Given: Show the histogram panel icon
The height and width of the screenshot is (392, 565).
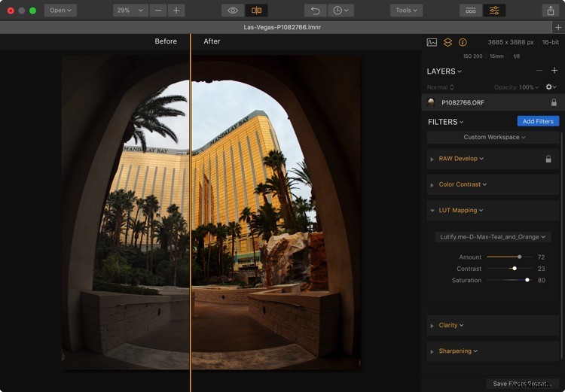Looking at the screenshot, I should point(432,42).
